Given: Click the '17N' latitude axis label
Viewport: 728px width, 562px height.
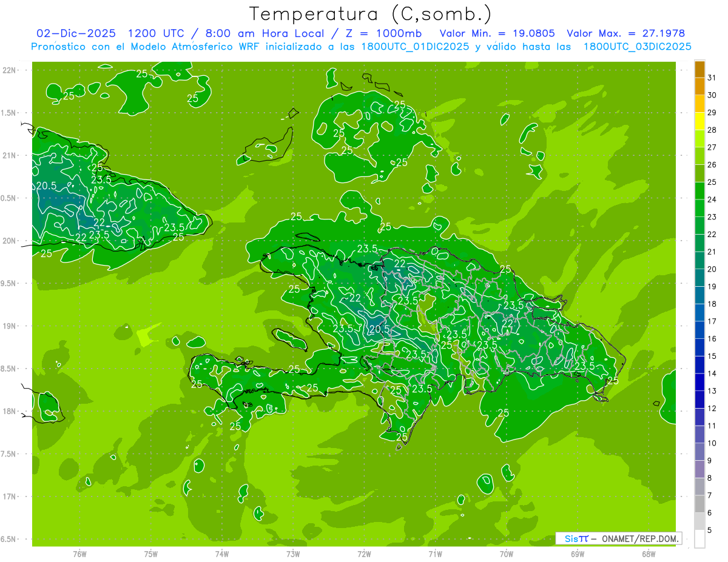Looking at the screenshot, I should (x=9, y=497).
